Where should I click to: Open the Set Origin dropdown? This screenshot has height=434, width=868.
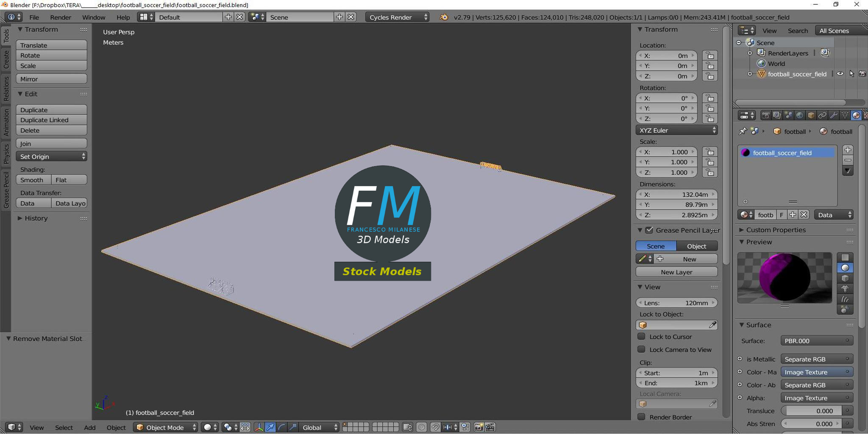51,156
